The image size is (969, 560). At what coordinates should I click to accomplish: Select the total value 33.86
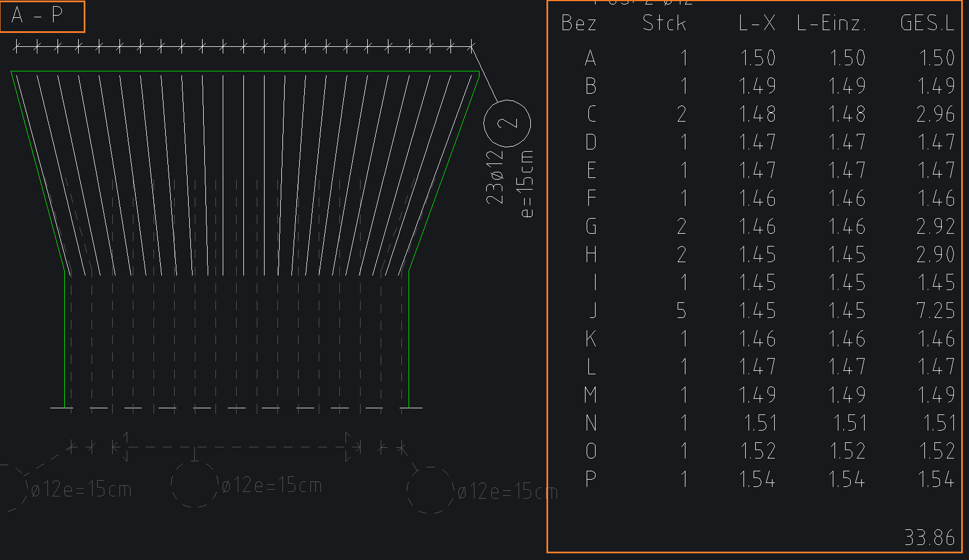coord(929,538)
